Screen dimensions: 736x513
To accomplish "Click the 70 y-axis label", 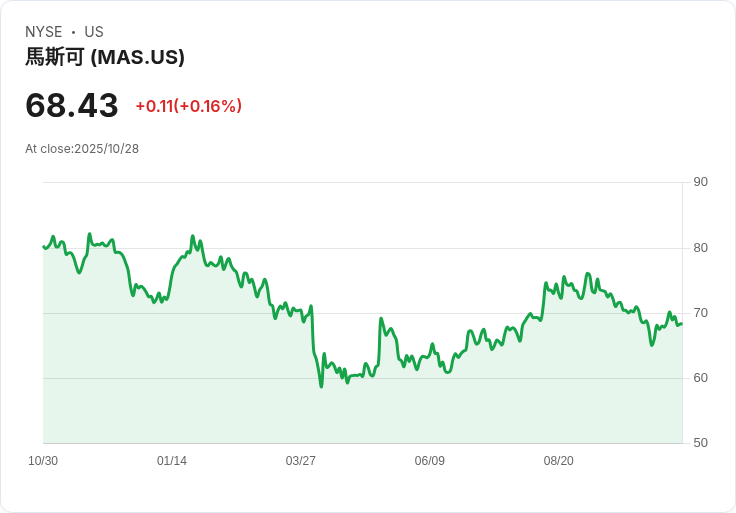I will coord(701,313).
